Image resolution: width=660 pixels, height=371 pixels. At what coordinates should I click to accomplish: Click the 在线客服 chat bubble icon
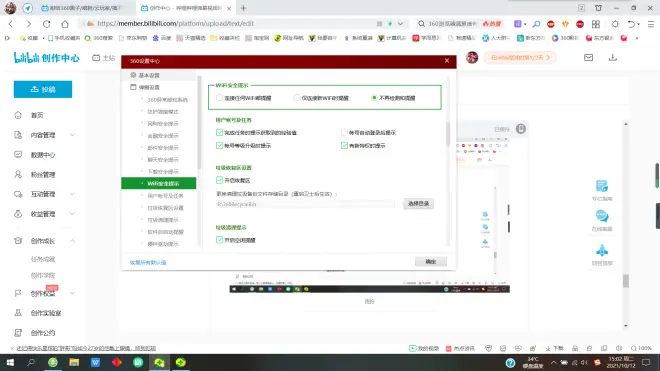602,216
